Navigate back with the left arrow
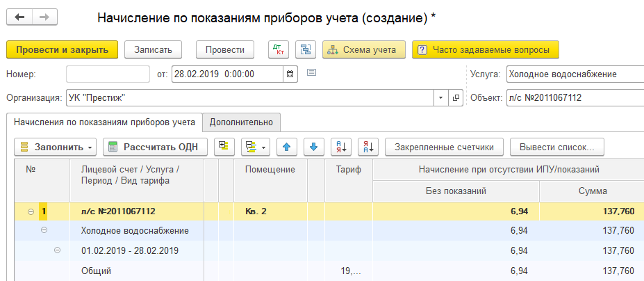This screenshot has width=644, height=281. 21,17
